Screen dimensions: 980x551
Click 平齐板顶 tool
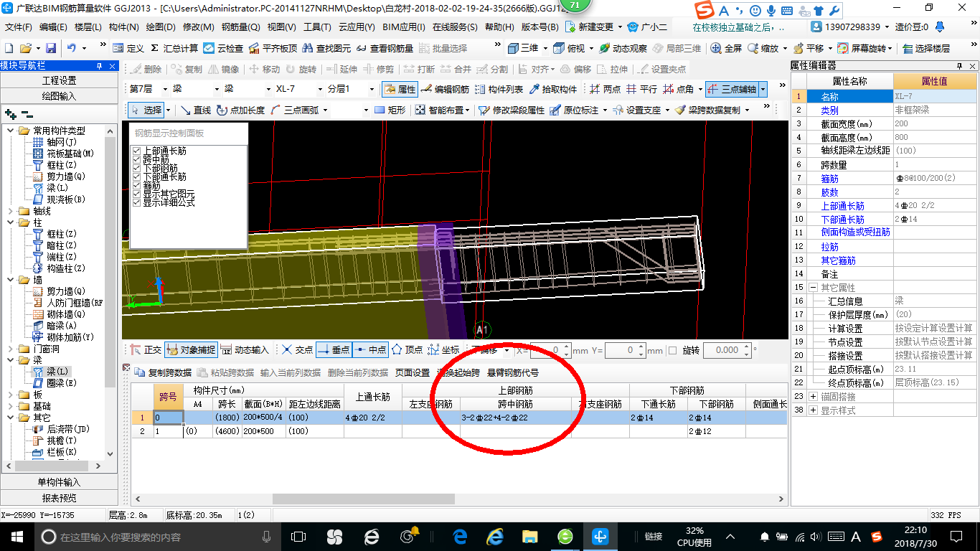click(x=273, y=48)
